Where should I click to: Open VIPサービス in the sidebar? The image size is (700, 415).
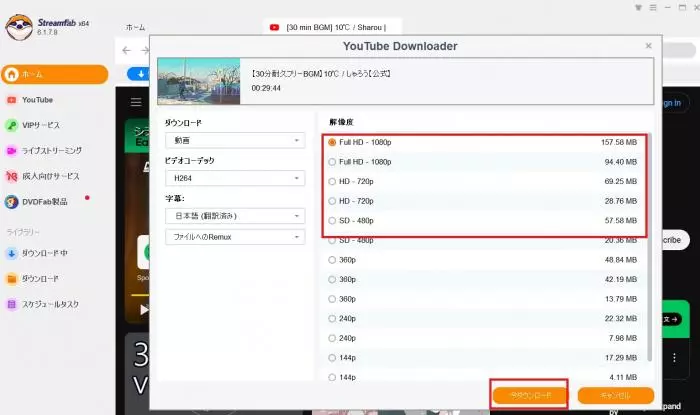coord(41,125)
